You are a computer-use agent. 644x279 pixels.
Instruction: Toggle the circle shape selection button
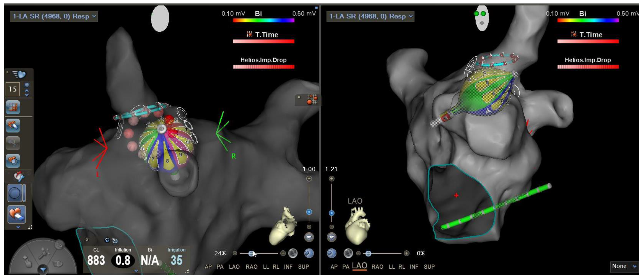pos(15,193)
